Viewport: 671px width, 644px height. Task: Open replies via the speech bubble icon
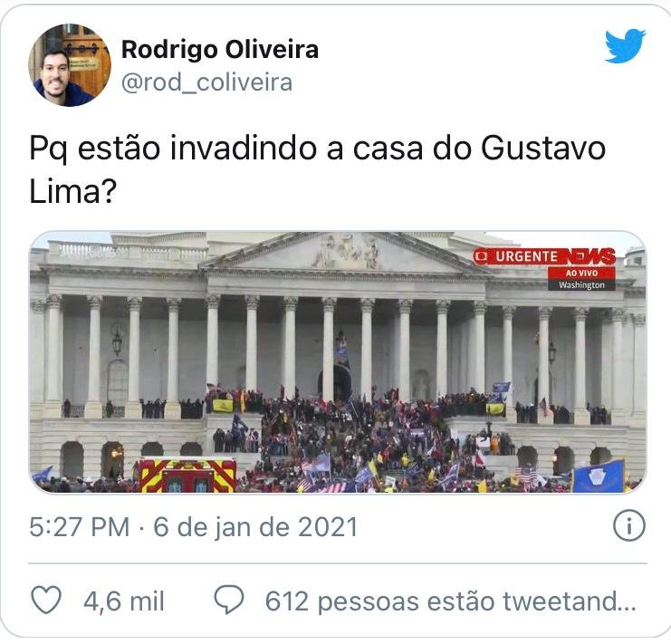229,600
